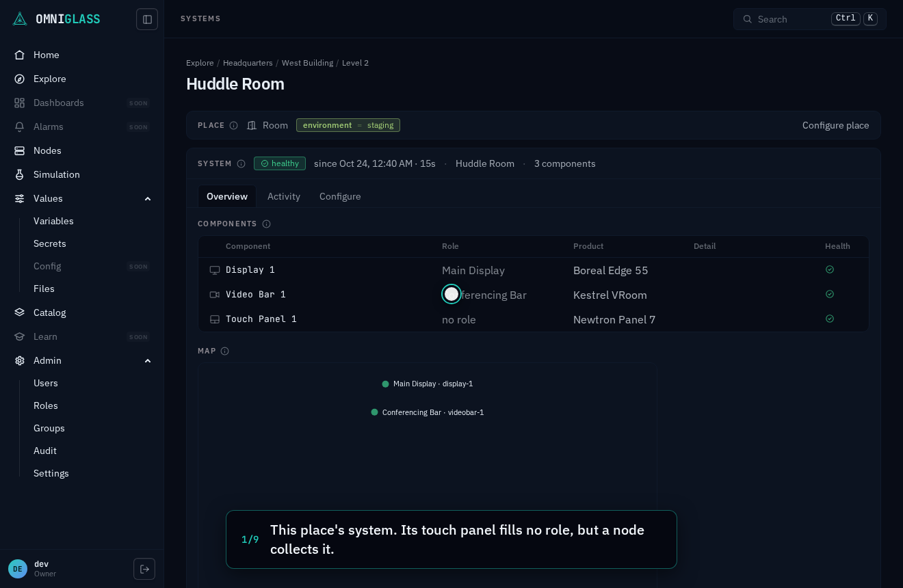903x588 pixels.
Task: Open Users under Admin
Action: click(x=46, y=383)
